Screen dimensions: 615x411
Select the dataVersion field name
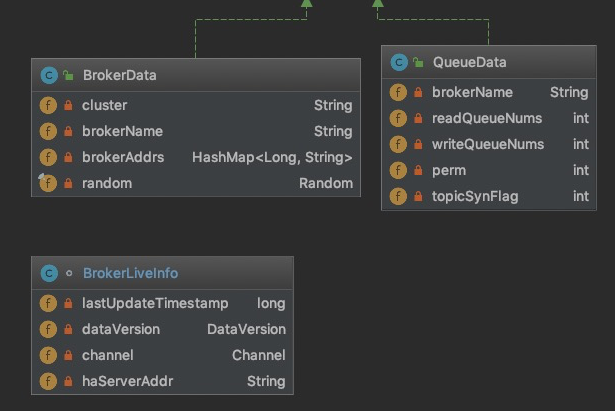tap(121, 329)
